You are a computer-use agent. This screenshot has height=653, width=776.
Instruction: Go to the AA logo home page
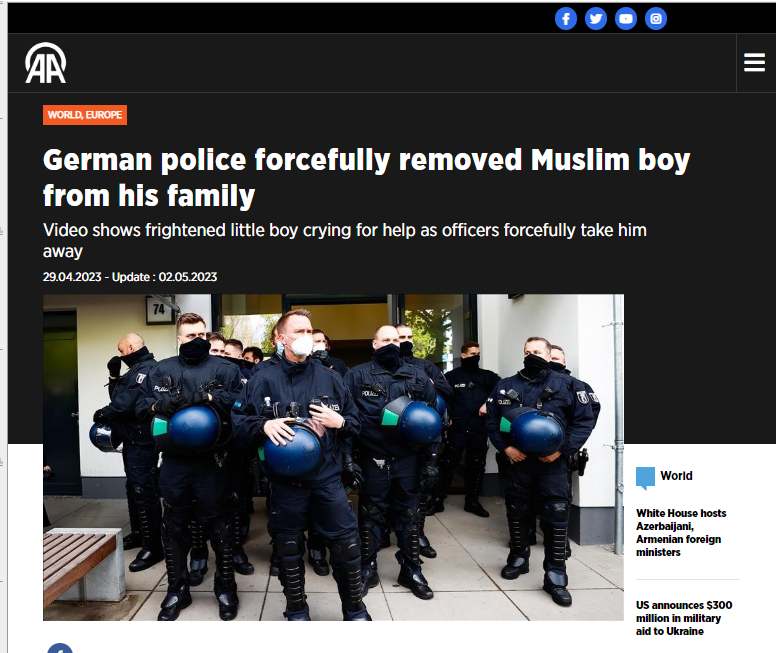pyautogui.click(x=46, y=63)
